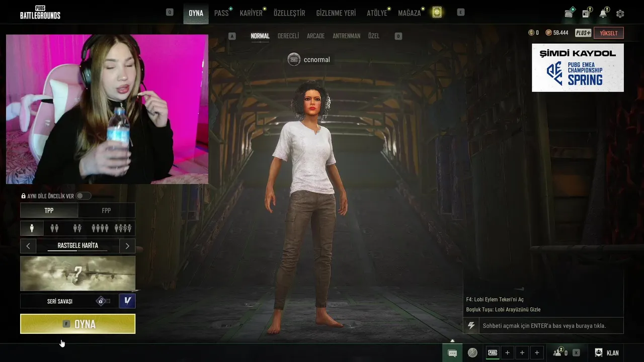
Task: Click the A key previous-mode indicator
Action: coord(232,36)
